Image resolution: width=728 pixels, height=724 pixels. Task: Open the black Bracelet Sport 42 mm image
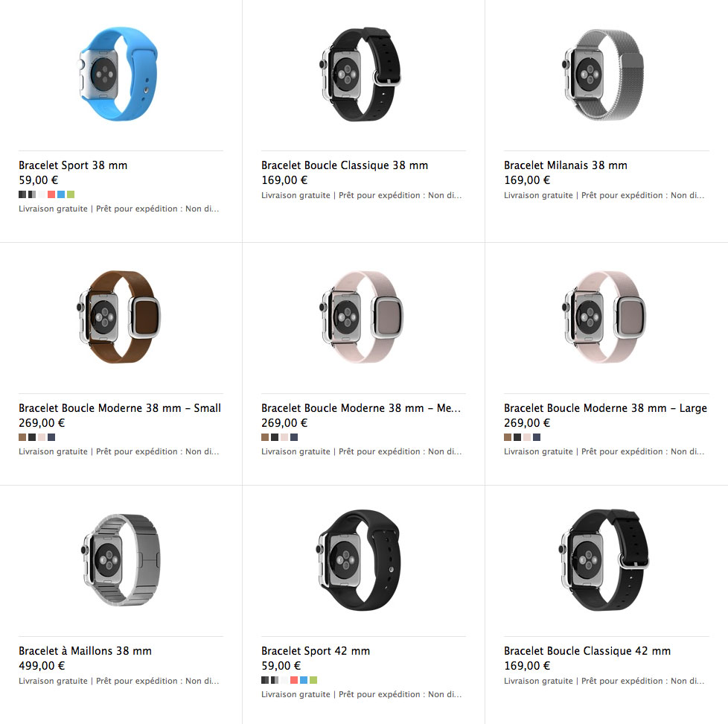click(x=360, y=560)
